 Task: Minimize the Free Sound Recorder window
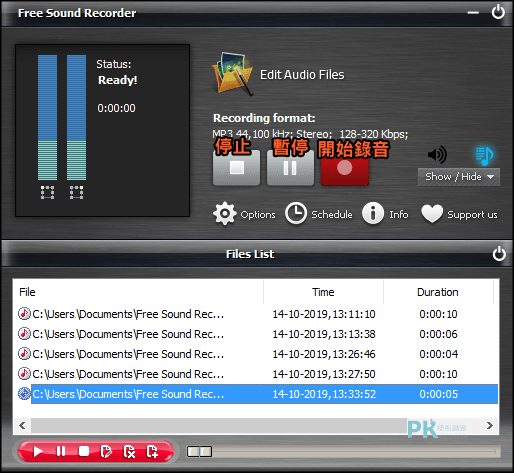tap(473, 13)
